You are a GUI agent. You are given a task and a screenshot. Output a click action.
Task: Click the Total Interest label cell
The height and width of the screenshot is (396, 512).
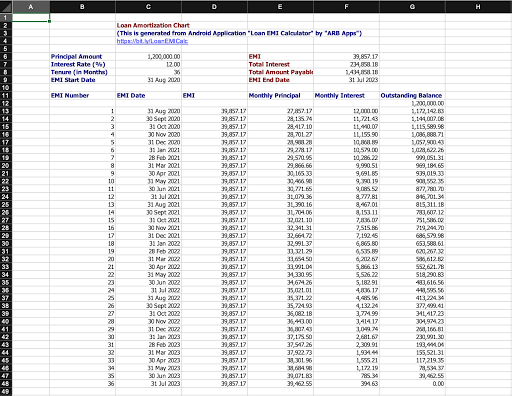tap(280, 64)
